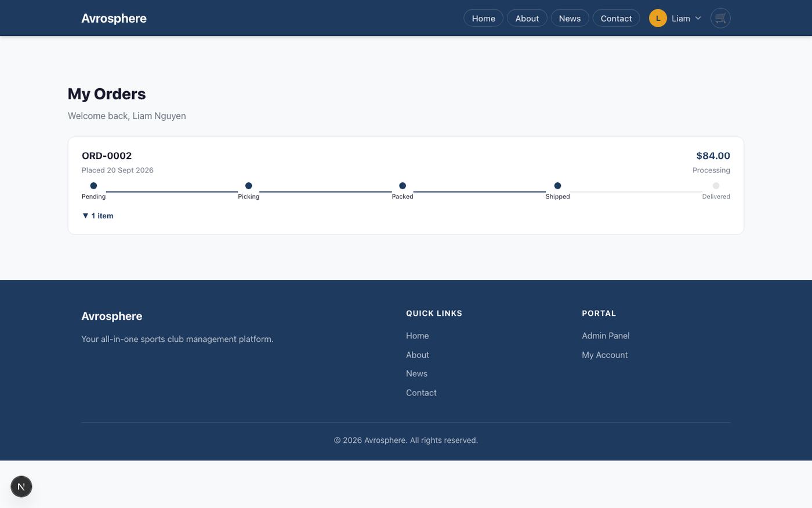Go to Home in top navigation
812x508 pixels.
pyautogui.click(x=483, y=18)
